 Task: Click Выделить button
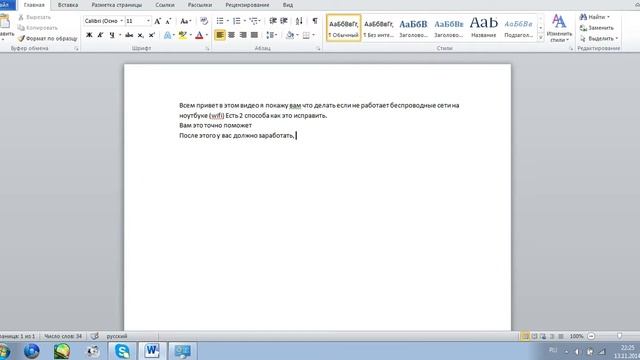point(599,38)
